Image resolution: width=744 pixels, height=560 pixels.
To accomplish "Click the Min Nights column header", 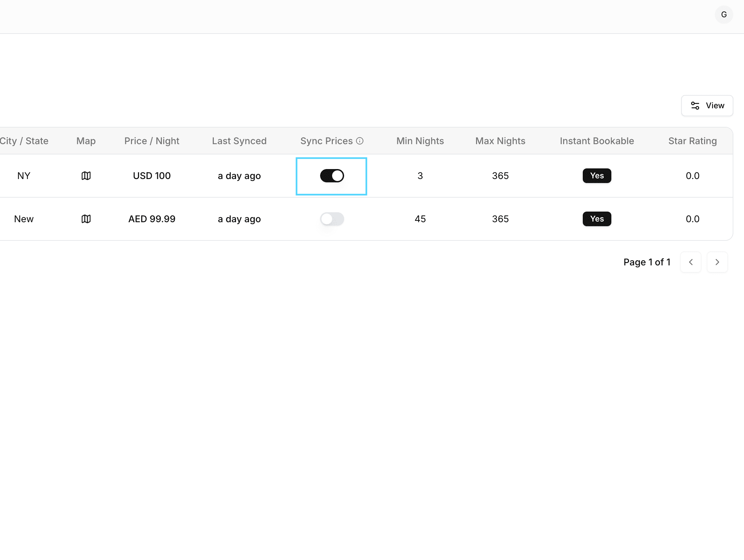I will [x=420, y=141].
